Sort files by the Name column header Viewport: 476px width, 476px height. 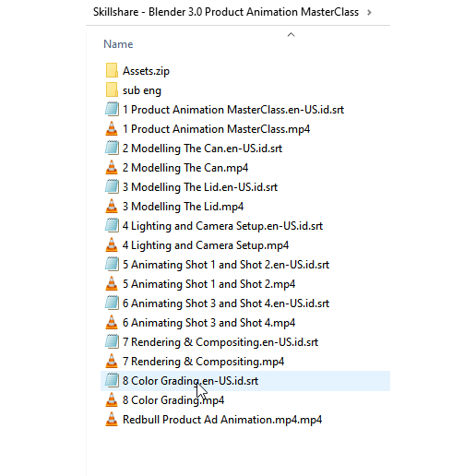click(x=118, y=44)
